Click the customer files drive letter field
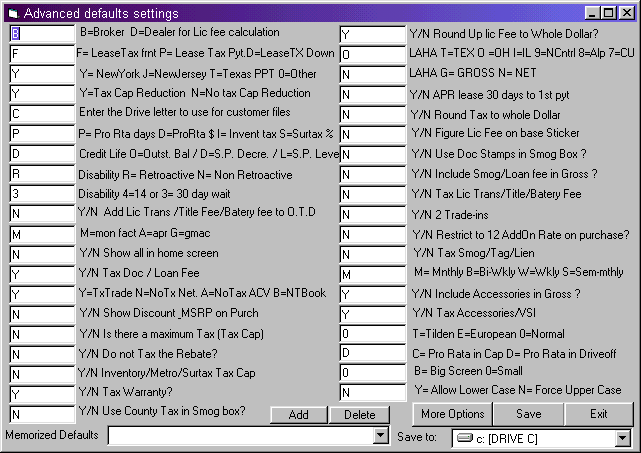The width and height of the screenshot is (641, 453). point(41,113)
